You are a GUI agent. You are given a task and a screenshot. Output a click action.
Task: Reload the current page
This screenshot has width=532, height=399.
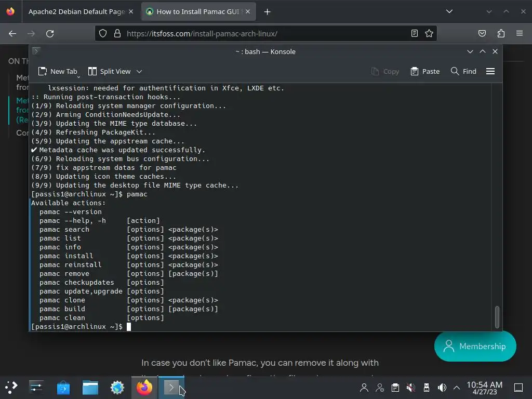click(x=50, y=34)
